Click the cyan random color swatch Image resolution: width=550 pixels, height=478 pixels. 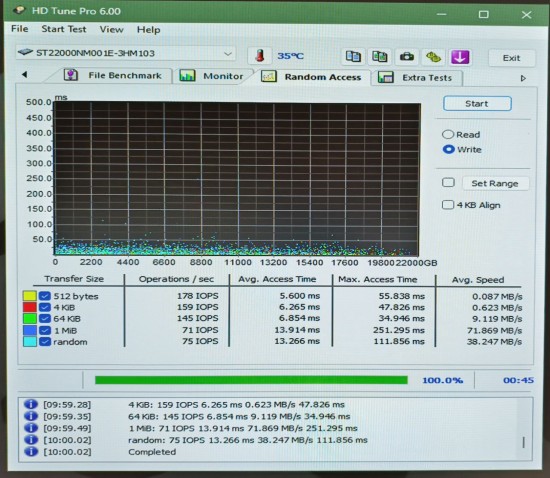coord(29,342)
